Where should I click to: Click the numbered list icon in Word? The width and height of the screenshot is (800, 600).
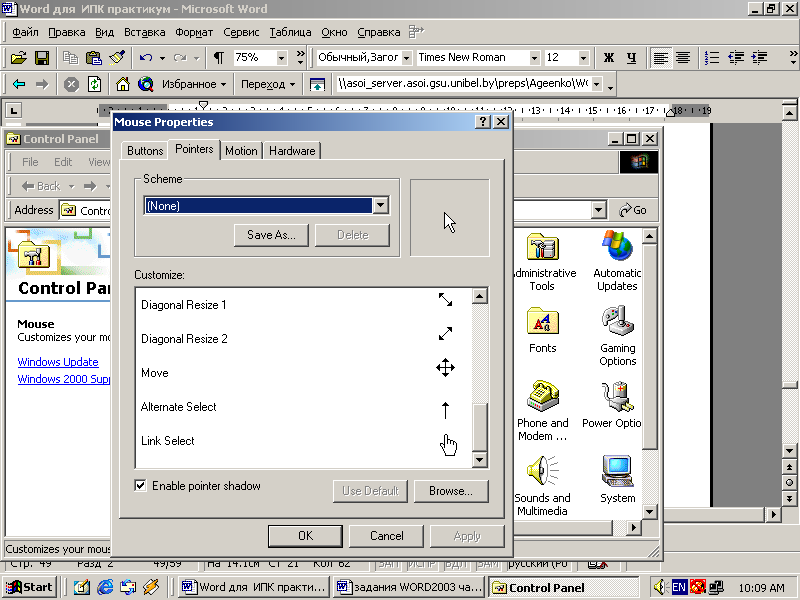[712, 58]
